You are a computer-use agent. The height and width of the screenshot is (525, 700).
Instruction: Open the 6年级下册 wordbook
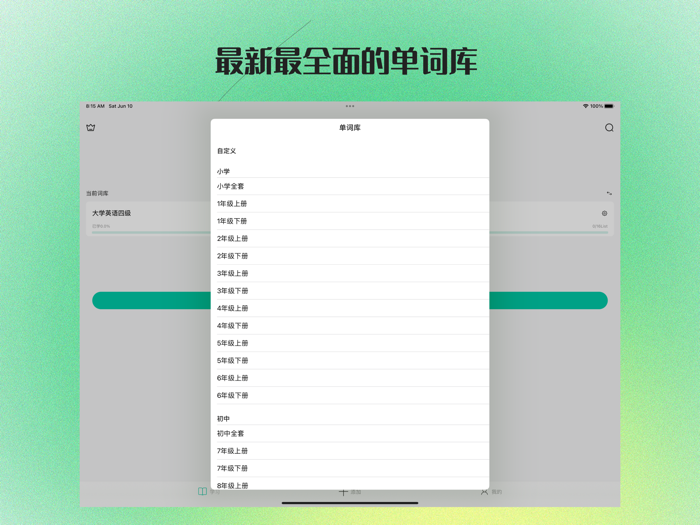(x=350, y=395)
